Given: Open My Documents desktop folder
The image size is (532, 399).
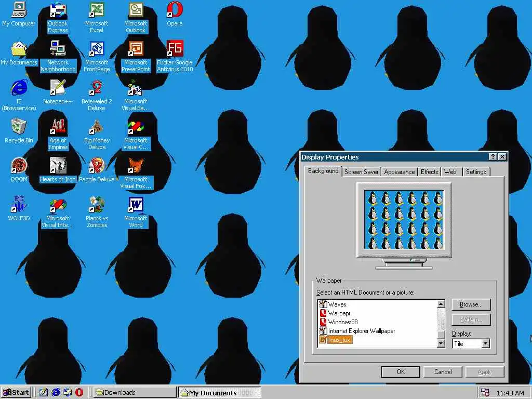Looking at the screenshot, I should coord(19,54).
